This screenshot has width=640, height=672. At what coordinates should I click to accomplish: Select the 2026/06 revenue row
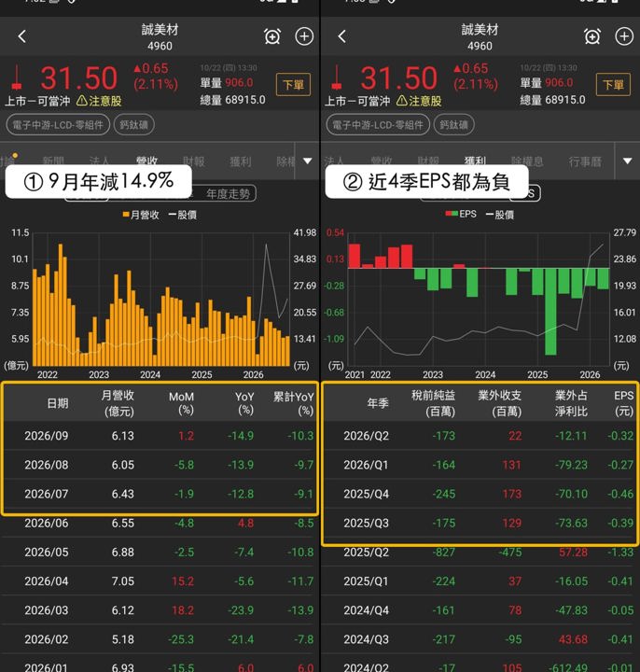160,524
